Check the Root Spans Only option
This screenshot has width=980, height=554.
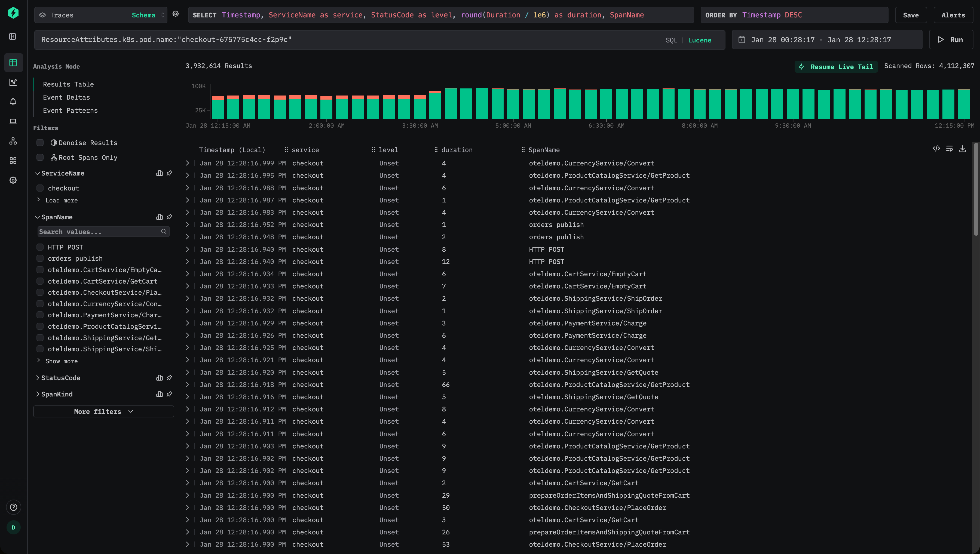[x=40, y=158]
